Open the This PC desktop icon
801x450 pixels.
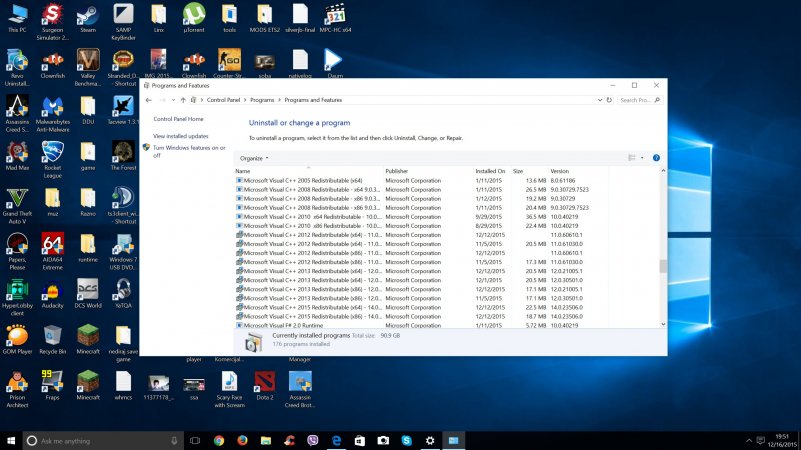[x=17, y=18]
